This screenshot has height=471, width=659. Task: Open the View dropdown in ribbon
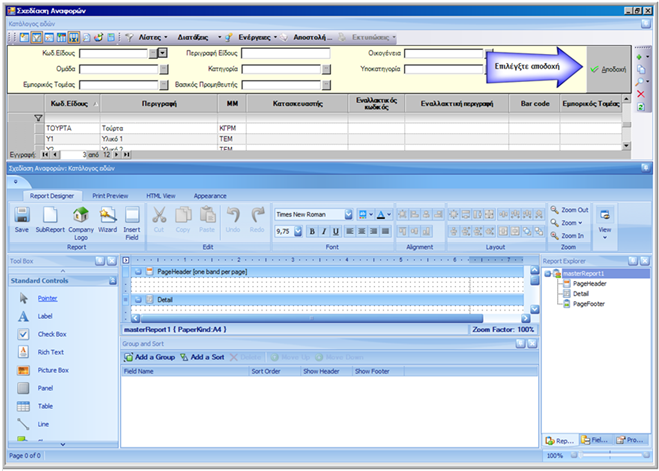coord(605,223)
